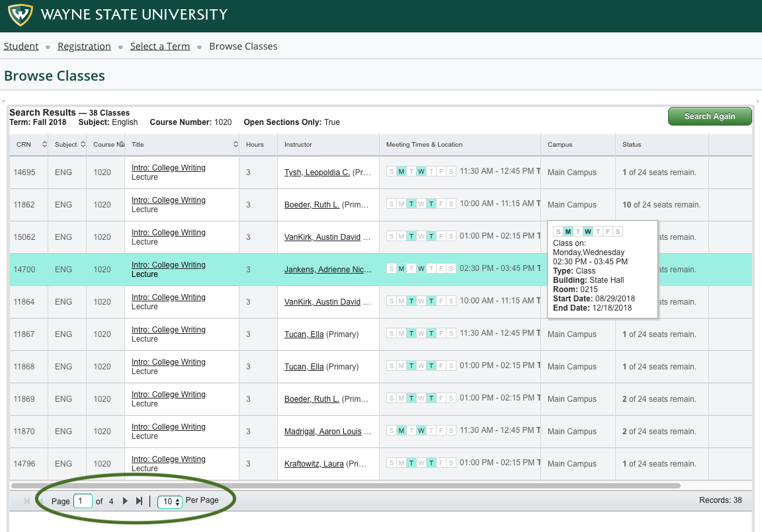Click the 'Browse Classes' page heading
Image resolution: width=762 pixels, height=532 pixels.
coord(54,76)
